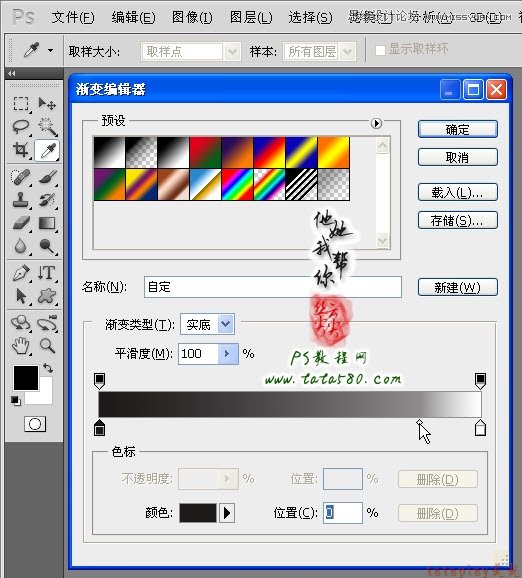Screen dimensions: 522x578
Task: Select the Pen tool
Action: click(21, 273)
